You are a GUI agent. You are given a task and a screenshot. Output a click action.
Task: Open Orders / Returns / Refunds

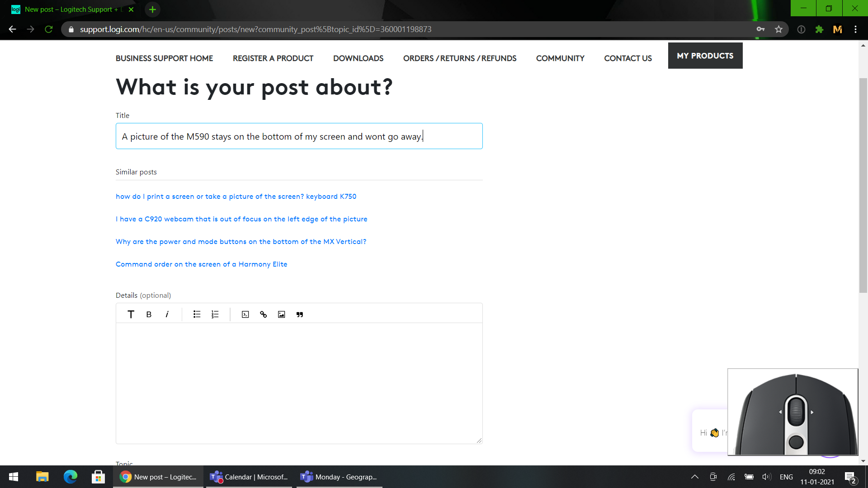[x=460, y=58]
